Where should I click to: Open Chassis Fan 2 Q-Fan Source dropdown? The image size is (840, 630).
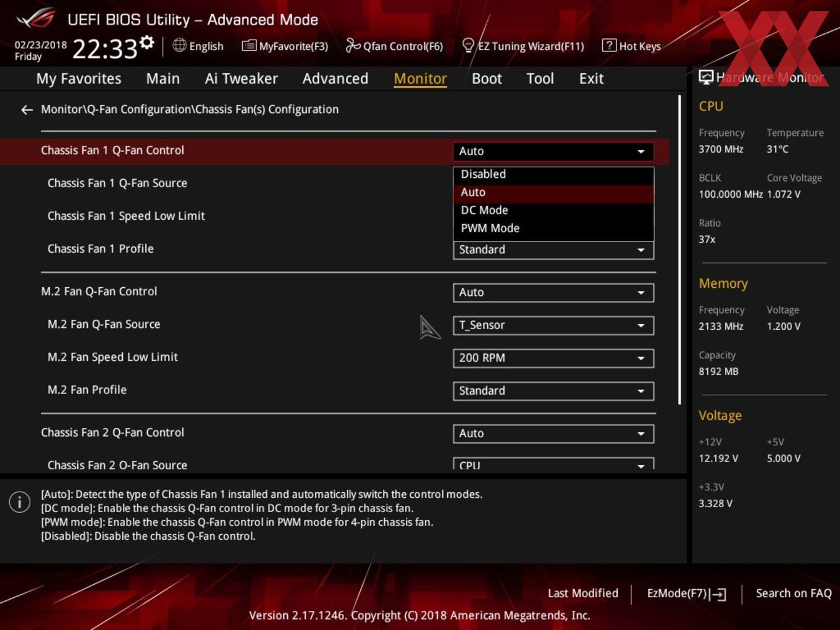(x=553, y=464)
